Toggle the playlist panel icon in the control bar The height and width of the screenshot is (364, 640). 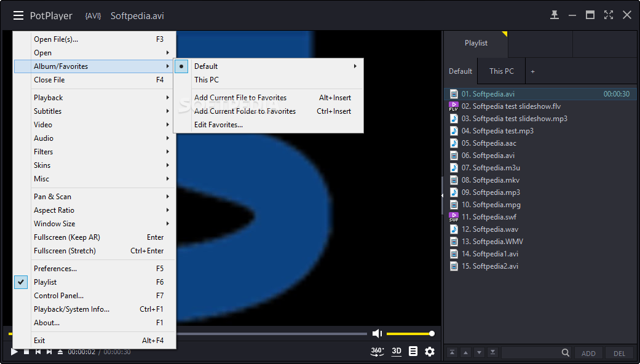413,351
